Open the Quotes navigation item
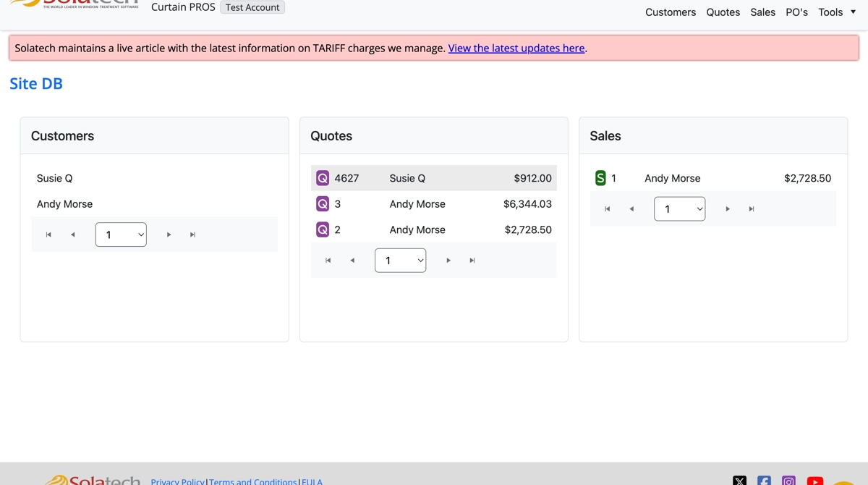Screen dimensions: 868x485 click(723, 12)
